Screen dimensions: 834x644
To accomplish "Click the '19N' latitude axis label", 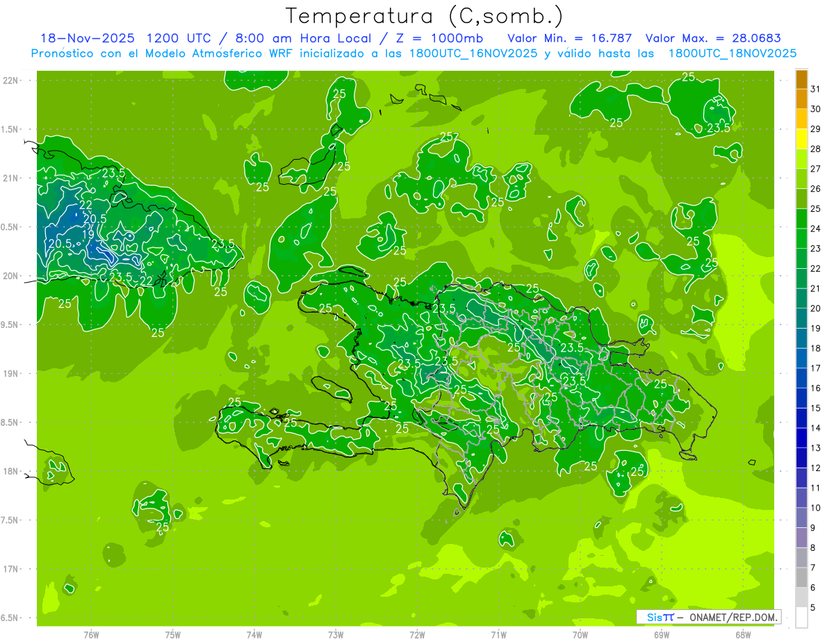I will tap(11, 373).
